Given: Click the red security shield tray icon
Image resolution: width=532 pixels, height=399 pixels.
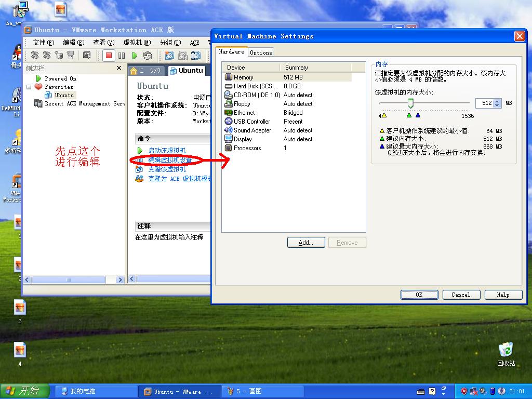Looking at the screenshot, I should click(464, 391).
